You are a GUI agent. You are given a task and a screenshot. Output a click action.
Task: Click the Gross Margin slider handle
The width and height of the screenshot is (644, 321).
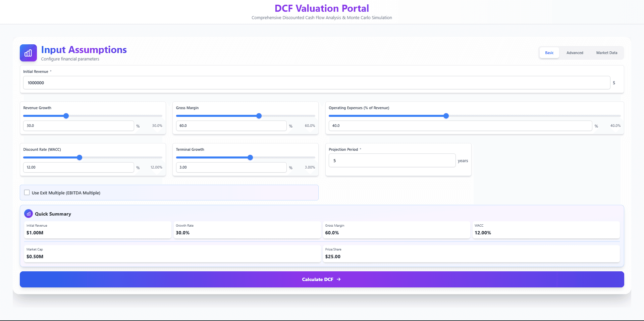pyautogui.click(x=259, y=116)
